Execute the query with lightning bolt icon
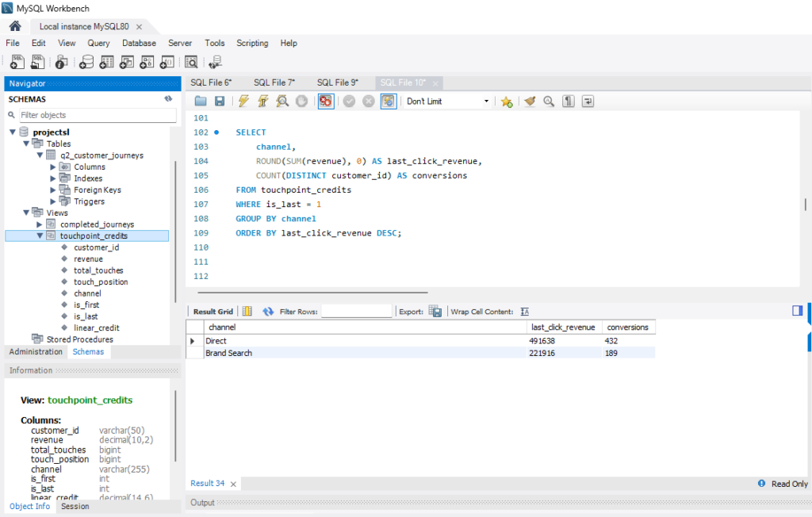The height and width of the screenshot is (517, 812). tap(243, 101)
